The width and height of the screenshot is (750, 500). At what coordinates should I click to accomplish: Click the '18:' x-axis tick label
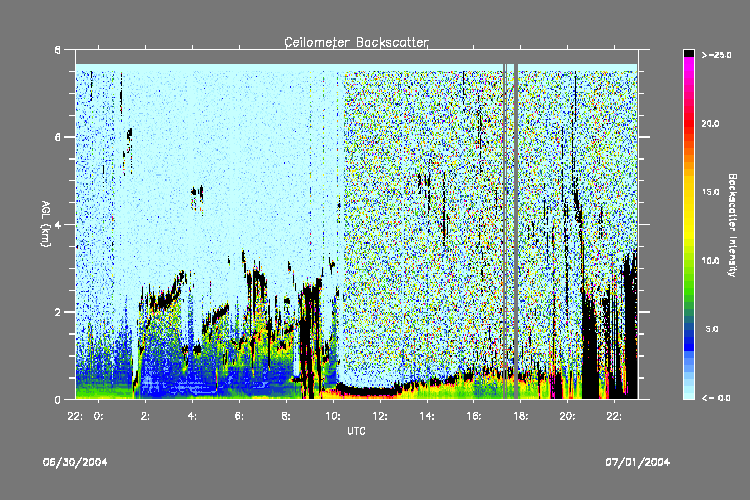520,416
